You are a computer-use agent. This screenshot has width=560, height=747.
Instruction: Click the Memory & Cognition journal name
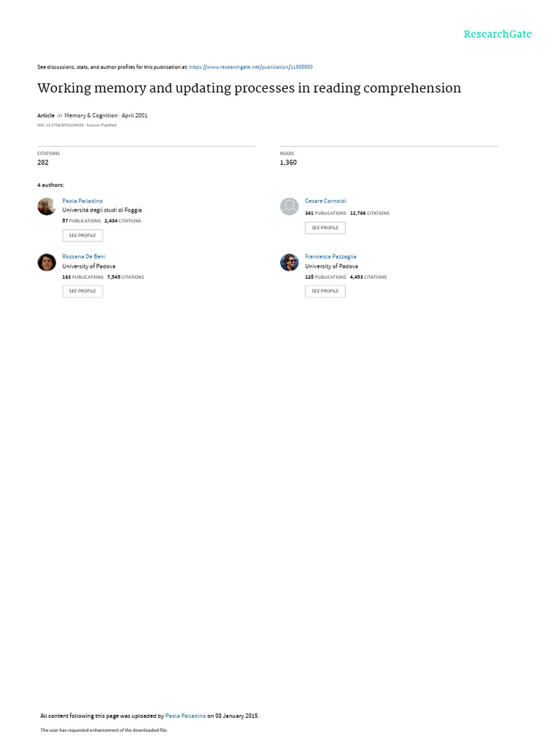click(91, 115)
